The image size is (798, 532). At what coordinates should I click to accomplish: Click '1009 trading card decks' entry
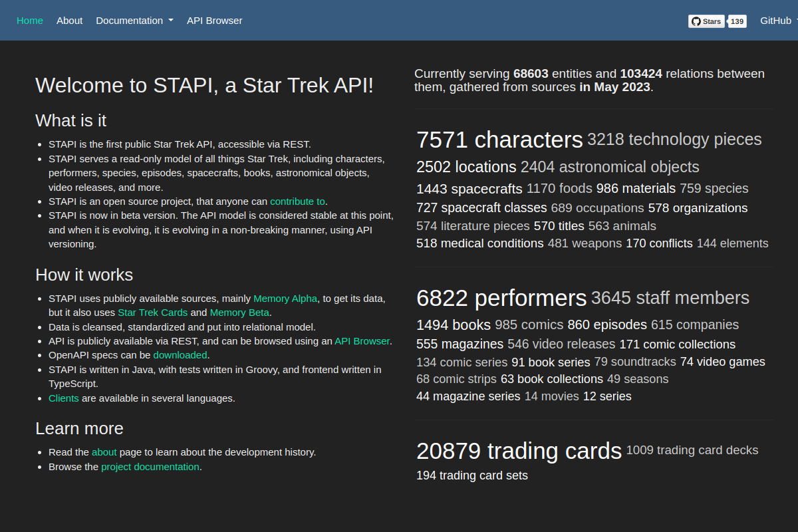point(692,450)
